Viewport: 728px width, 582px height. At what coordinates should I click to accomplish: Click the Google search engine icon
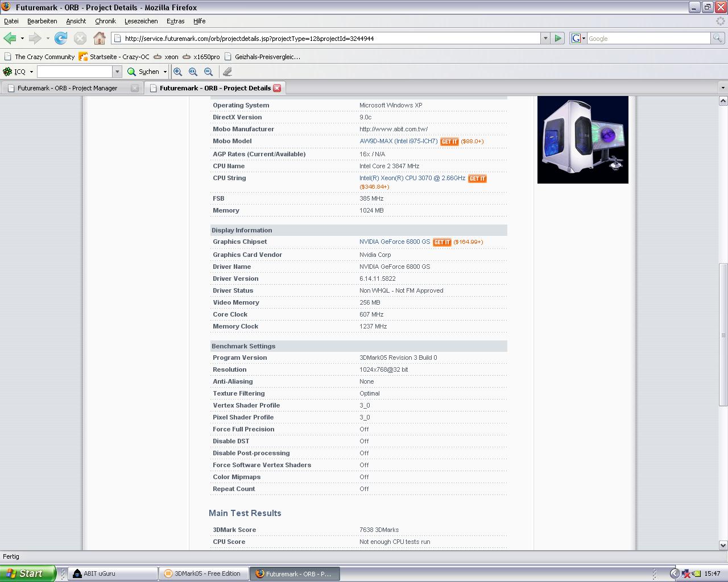(x=576, y=38)
